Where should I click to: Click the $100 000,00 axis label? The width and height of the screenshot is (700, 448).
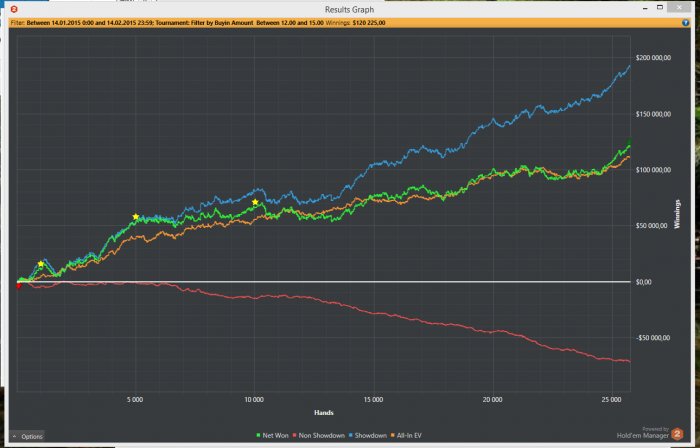point(653,170)
